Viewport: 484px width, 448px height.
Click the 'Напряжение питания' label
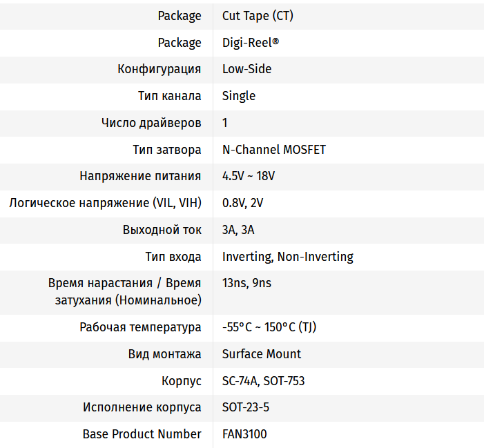pos(140,176)
